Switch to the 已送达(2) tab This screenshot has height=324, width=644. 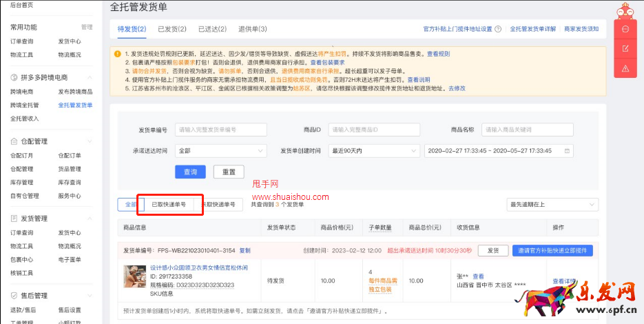point(212,29)
